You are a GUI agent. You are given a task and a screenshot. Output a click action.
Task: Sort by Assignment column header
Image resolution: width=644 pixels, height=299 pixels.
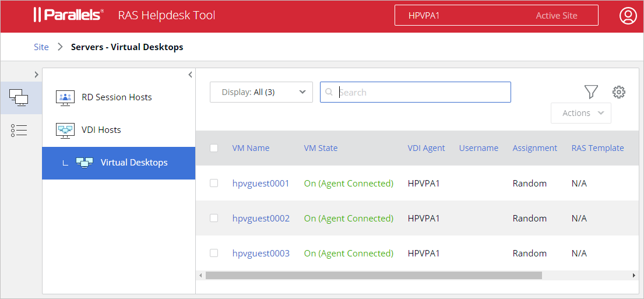535,148
